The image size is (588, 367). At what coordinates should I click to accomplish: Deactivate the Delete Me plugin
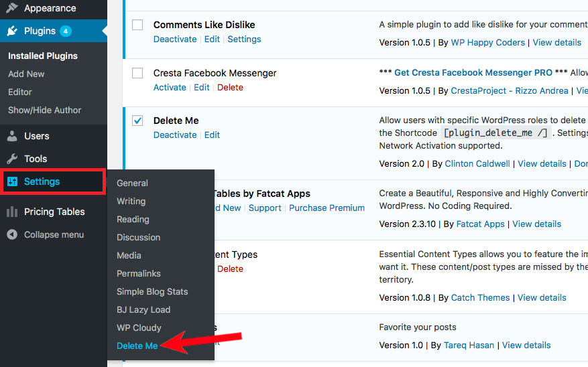pyautogui.click(x=175, y=135)
